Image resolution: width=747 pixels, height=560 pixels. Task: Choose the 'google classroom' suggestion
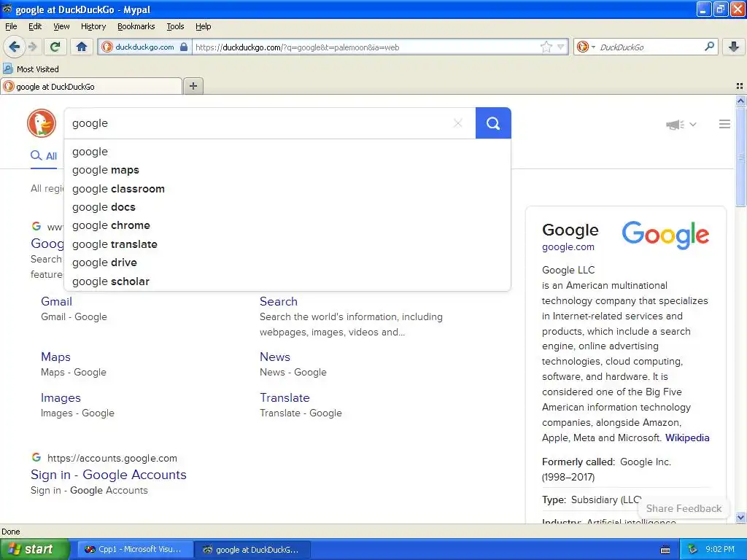[x=287, y=189]
